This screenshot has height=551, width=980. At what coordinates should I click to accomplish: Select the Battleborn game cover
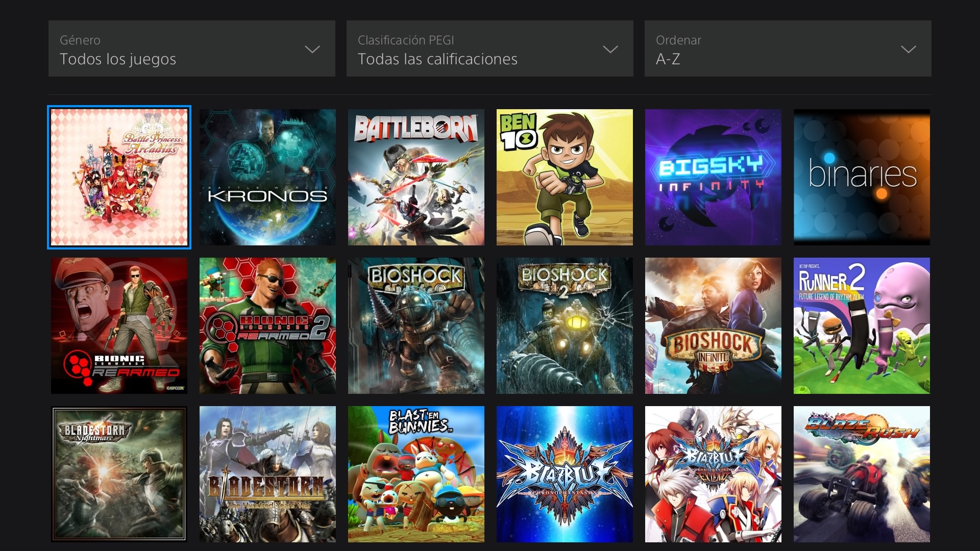pyautogui.click(x=416, y=177)
